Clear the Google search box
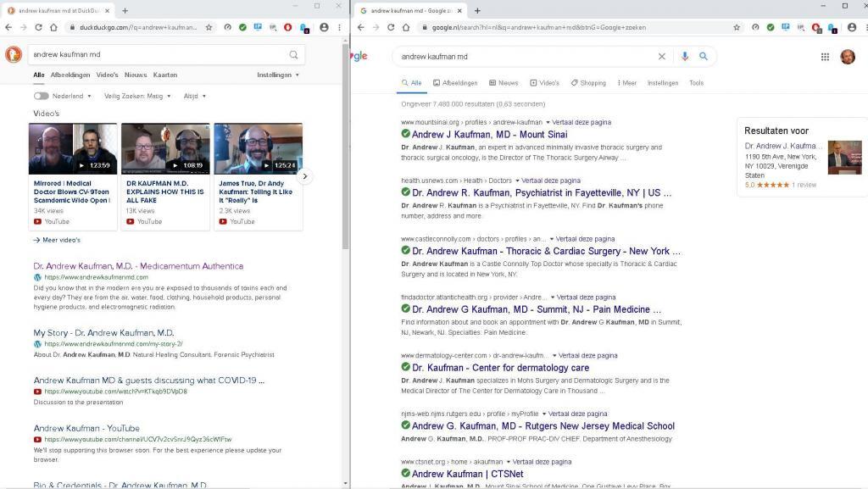Image resolution: width=868 pixels, height=489 pixels. (x=661, y=57)
